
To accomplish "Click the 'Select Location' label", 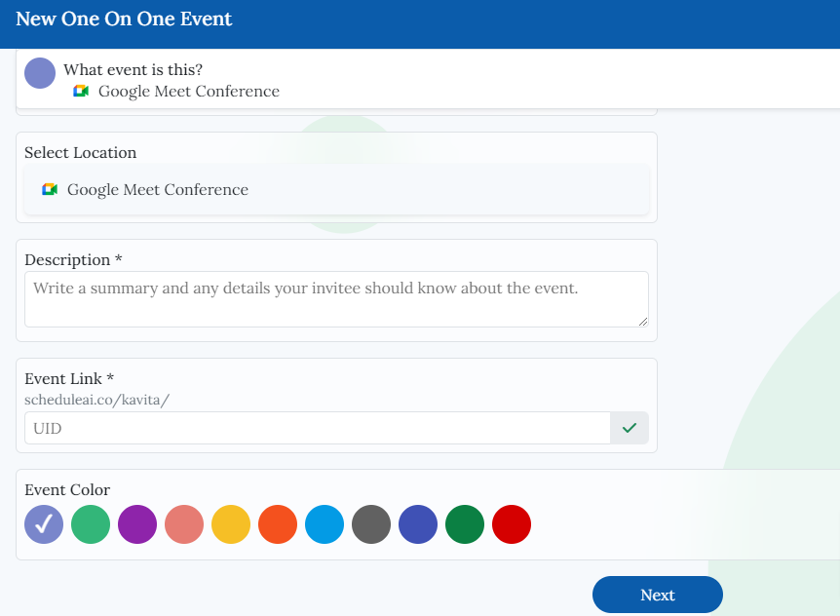I will [x=80, y=153].
